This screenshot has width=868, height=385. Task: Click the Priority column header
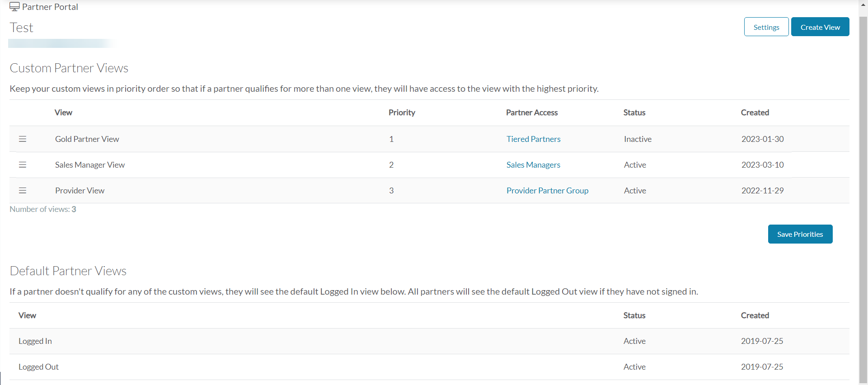tap(402, 113)
